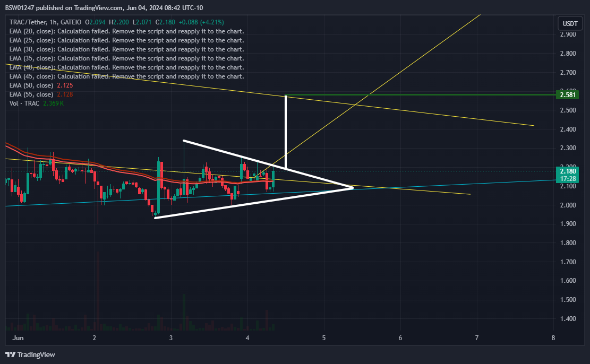Screen dimensions: 590x364
Task: Click the EMA (25, close) indicator line
Action: coord(126,40)
